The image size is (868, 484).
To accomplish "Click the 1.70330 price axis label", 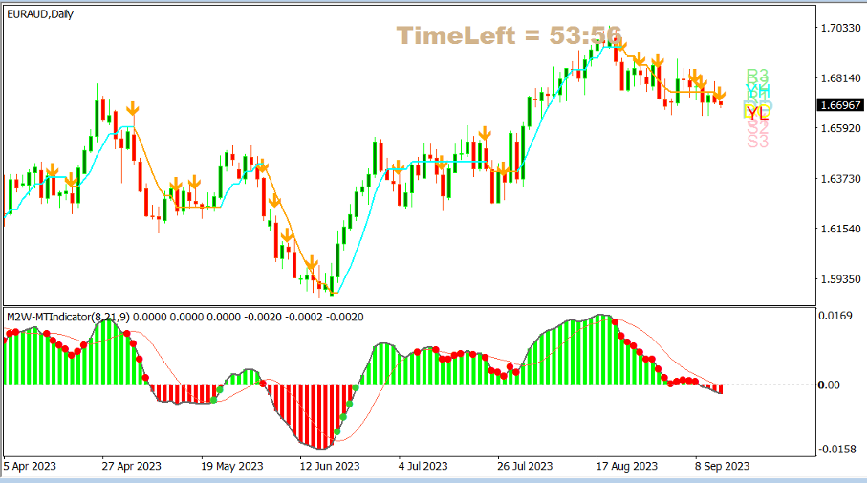I will click(841, 28).
